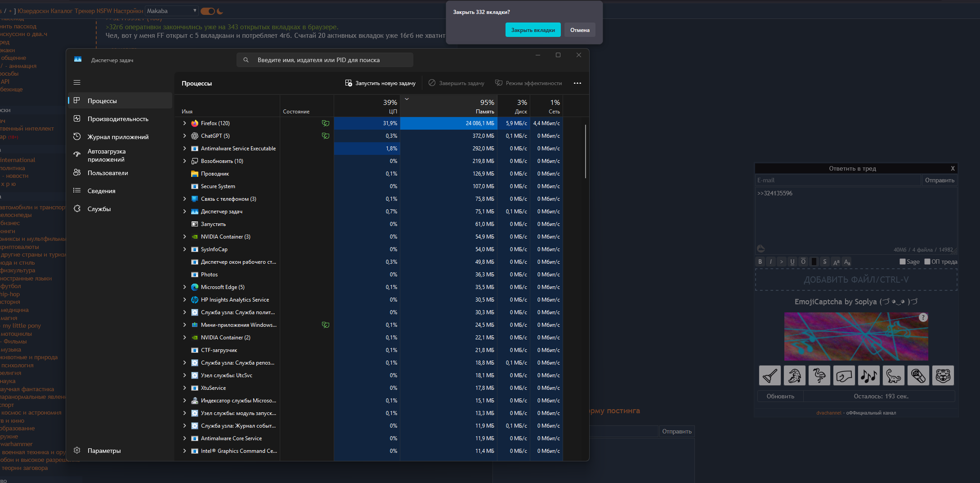Select the tiger face captcha emoji

click(943, 375)
